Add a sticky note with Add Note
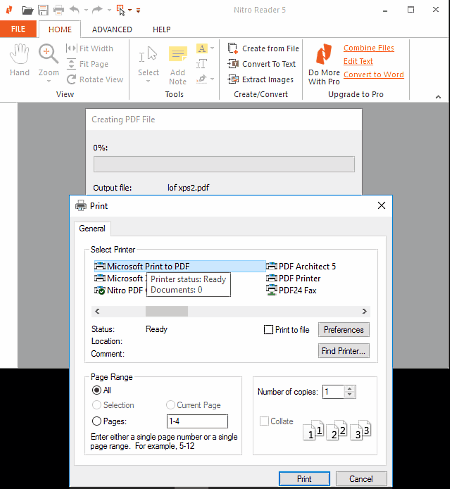The width and height of the screenshot is (450, 489). click(178, 65)
